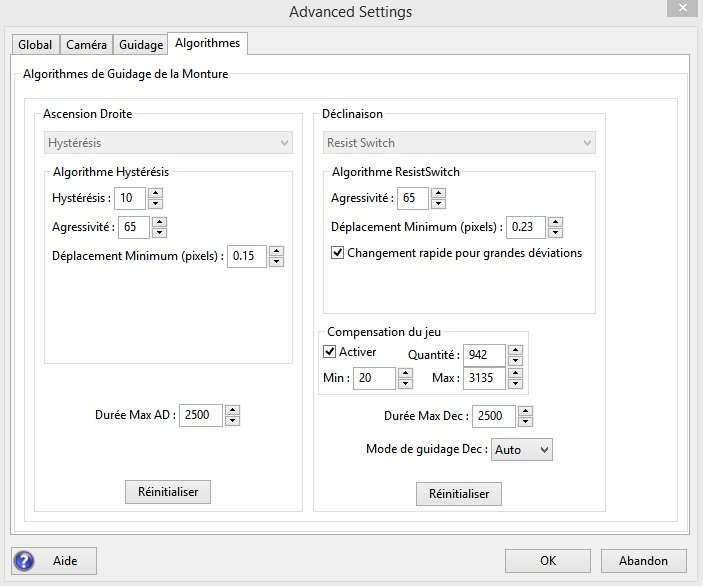Click the Durée Max AD field
703x586 pixels.
point(201,415)
